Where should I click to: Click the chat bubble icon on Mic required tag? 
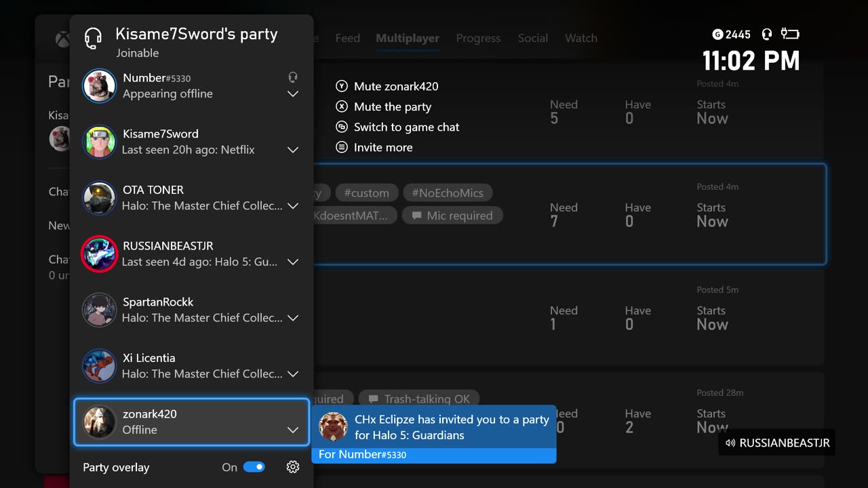click(416, 216)
